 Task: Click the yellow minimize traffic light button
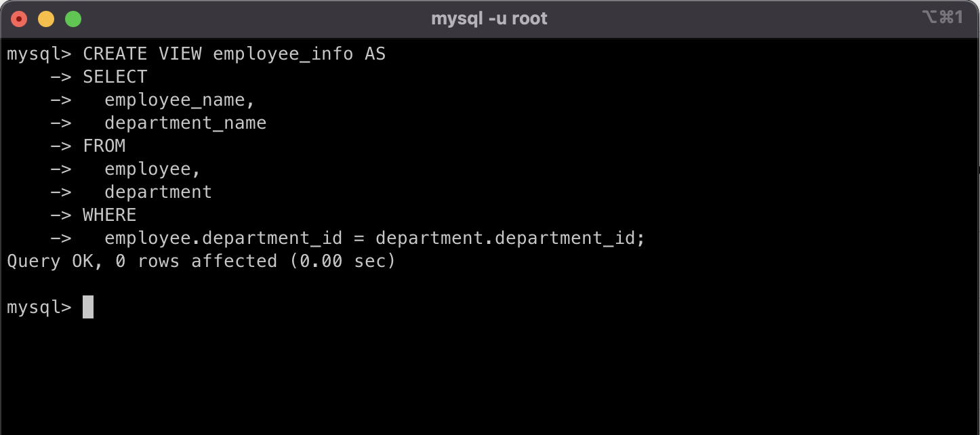pyautogui.click(x=46, y=18)
